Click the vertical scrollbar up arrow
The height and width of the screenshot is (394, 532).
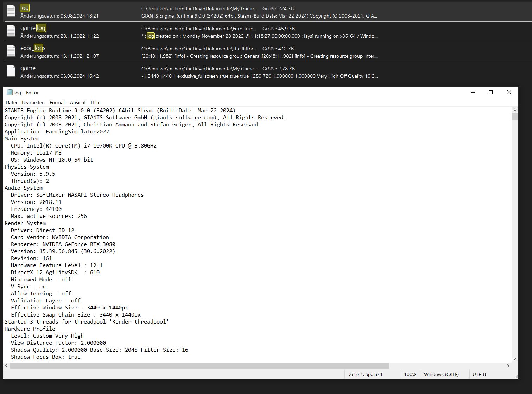coord(515,110)
